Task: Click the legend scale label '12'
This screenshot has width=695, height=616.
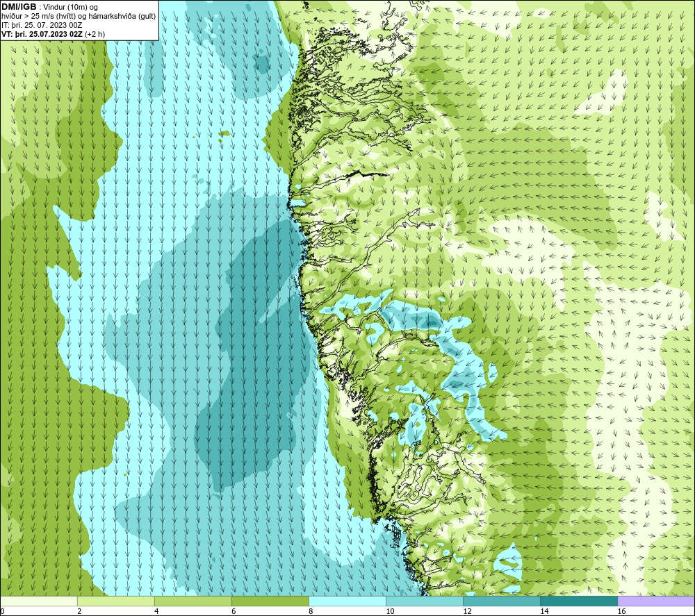Action: pos(467,611)
